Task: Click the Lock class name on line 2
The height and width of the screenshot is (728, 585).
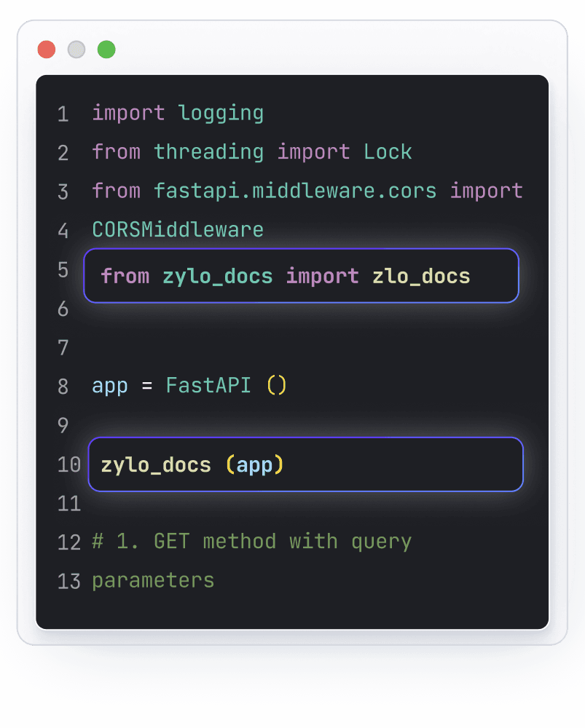Action: [388, 151]
